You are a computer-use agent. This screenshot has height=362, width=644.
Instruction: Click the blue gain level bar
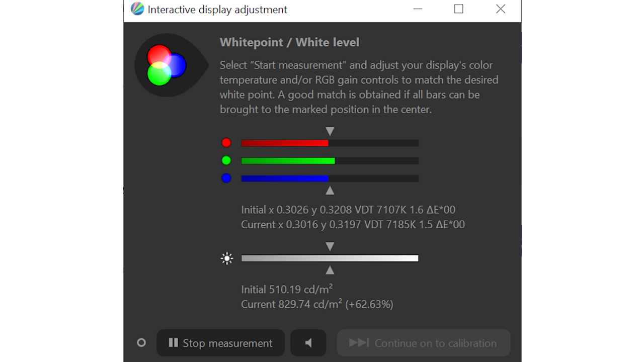point(330,178)
